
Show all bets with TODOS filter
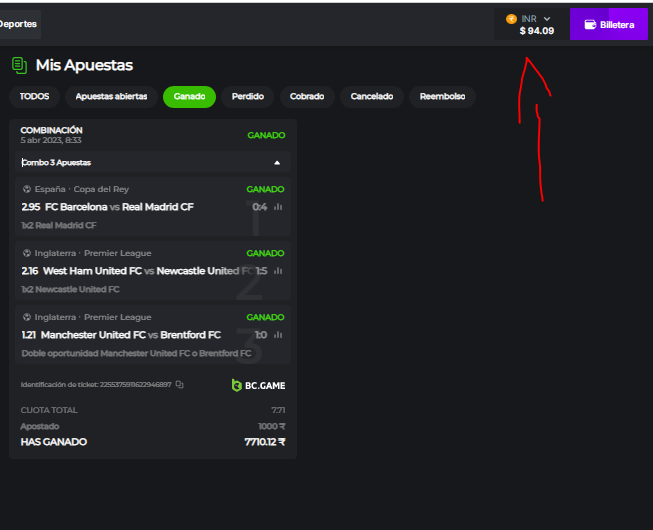34,97
